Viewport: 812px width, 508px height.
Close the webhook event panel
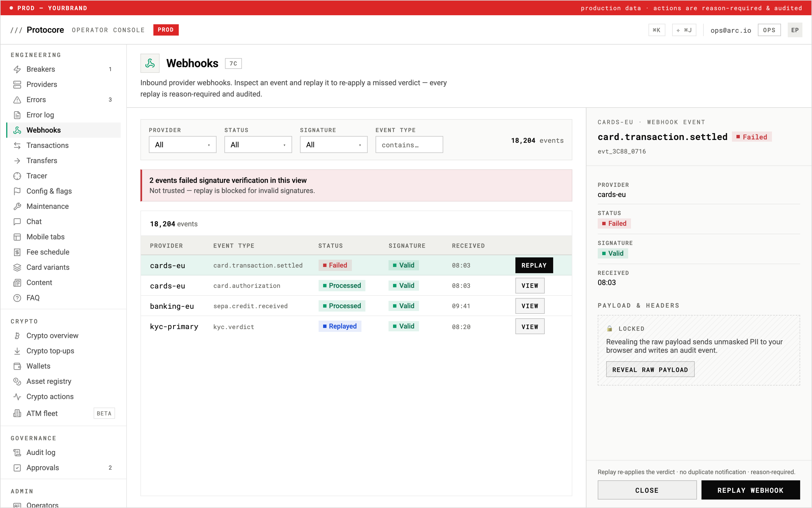[647, 490]
